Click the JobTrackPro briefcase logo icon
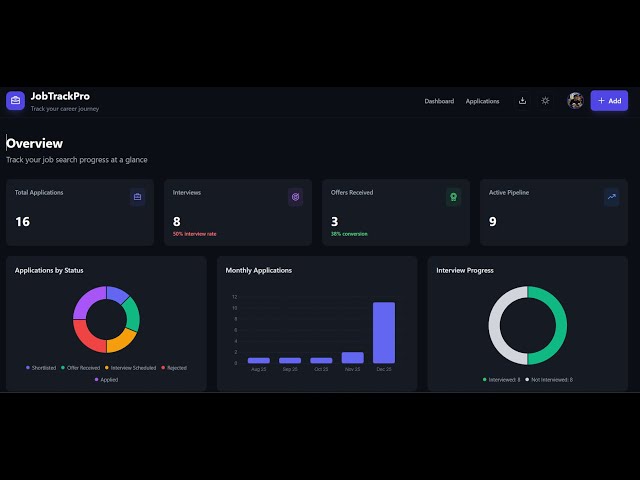 pyautogui.click(x=15, y=100)
